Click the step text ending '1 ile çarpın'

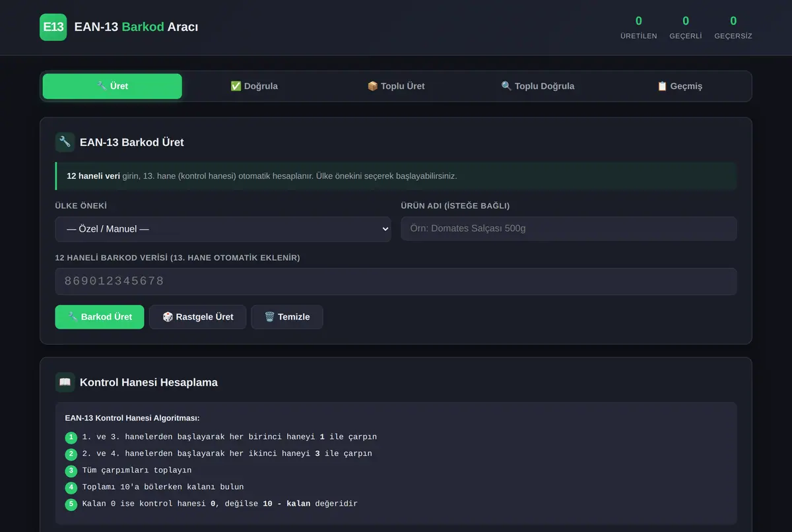(x=230, y=438)
